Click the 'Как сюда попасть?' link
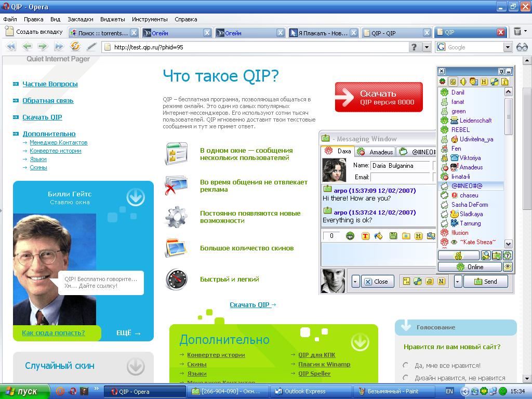Image resolution: width=532 pixels, height=399 pixels. (54, 333)
